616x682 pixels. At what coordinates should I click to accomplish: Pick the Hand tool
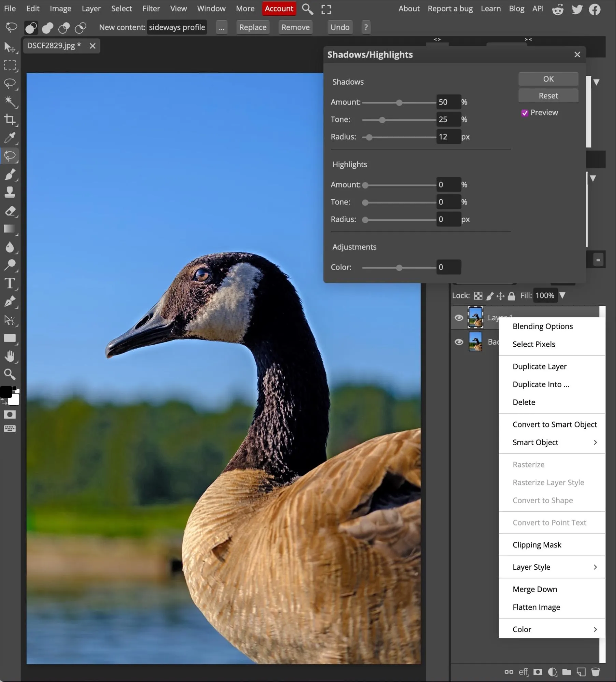pos(11,357)
